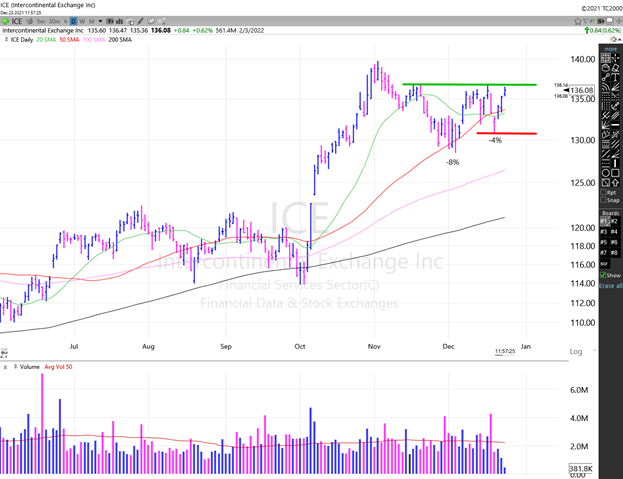Select the ellipse shape drawing tool
This screenshot has width=623, height=479.
(606, 68)
